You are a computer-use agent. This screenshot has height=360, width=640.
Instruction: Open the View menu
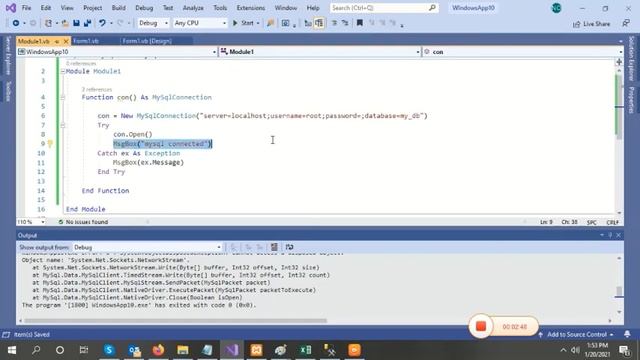(67, 8)
